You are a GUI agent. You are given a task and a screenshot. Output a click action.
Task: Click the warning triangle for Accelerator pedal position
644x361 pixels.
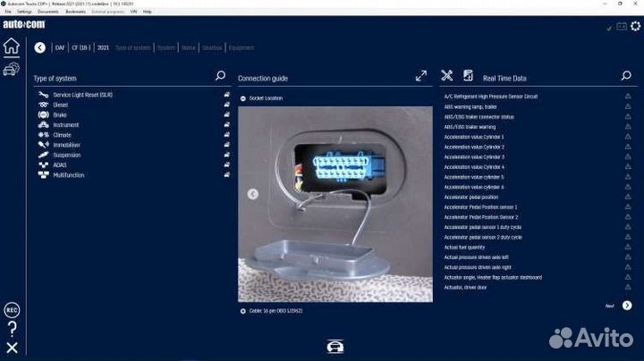tap(628, 197)
